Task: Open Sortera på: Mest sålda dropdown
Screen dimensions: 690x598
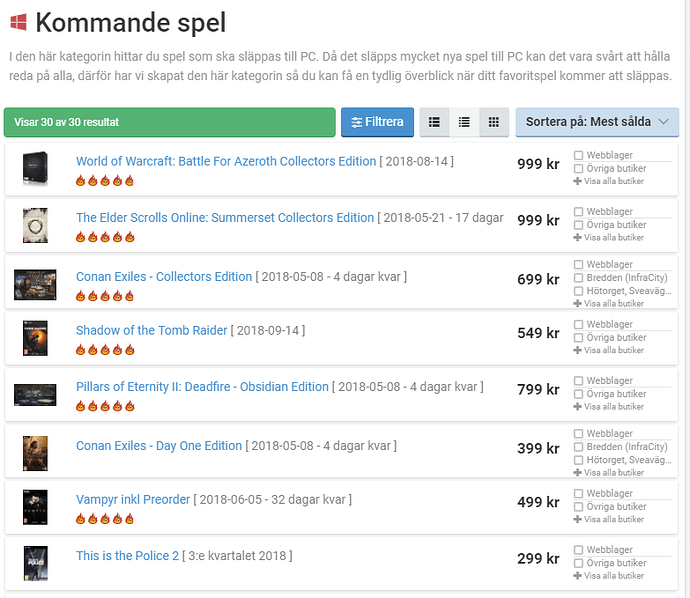Action: pos(597,122)
